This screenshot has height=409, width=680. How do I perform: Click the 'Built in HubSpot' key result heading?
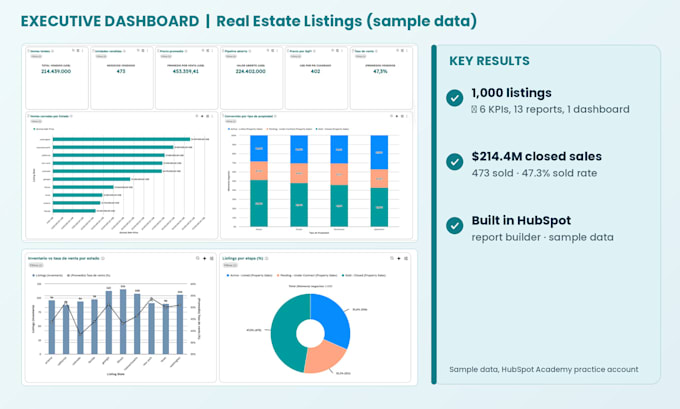pyautogui.click(x=521, y=220)
